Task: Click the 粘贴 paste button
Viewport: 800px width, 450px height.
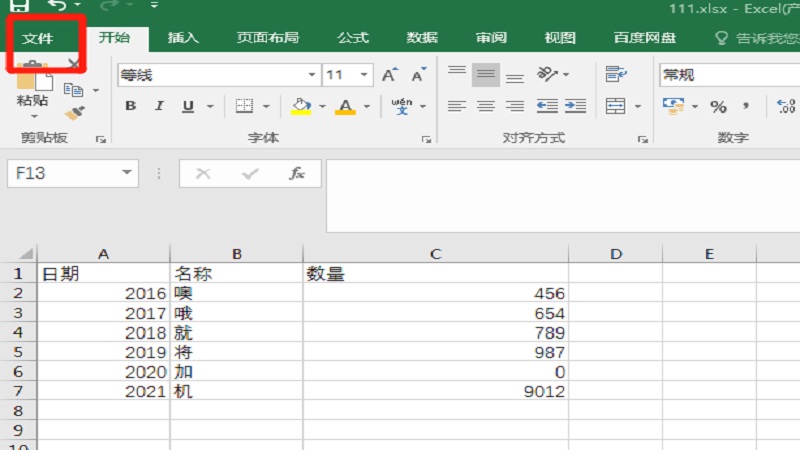Action: point(32,88)
